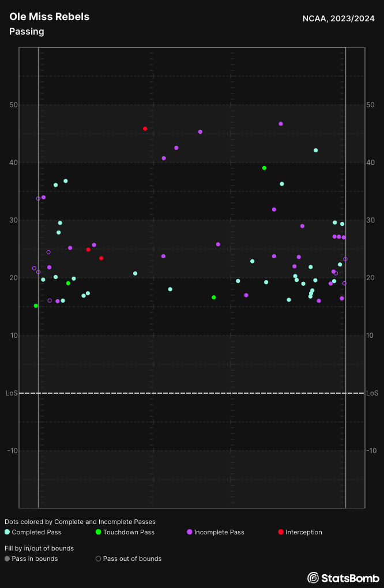Click the StatsBomb logo icon
This screenshot has width=384, height=588.
click(313, 578)
